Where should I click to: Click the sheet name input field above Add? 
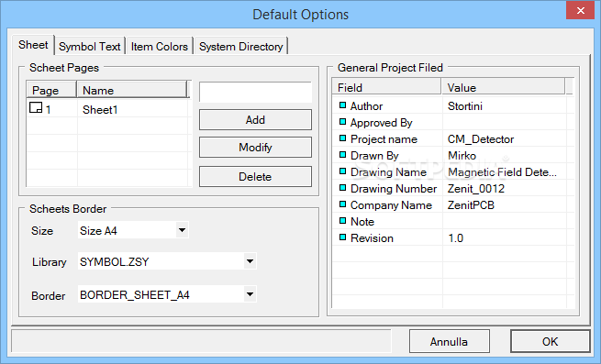255,92
